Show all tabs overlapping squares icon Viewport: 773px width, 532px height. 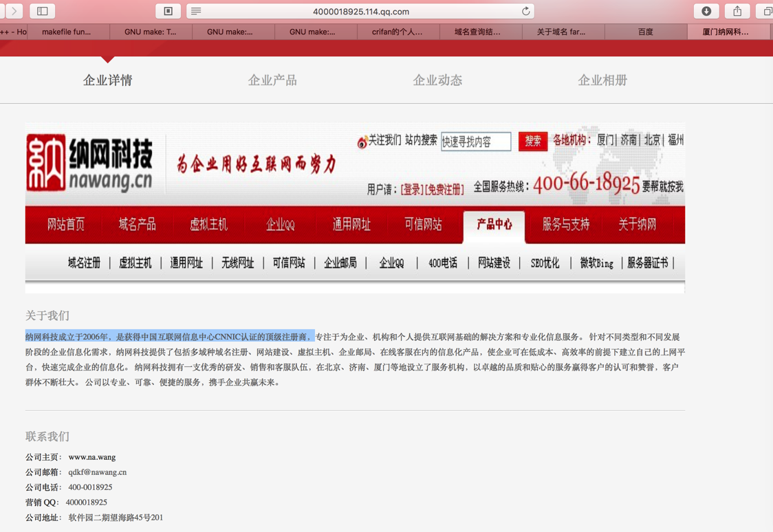click(767, 11)
